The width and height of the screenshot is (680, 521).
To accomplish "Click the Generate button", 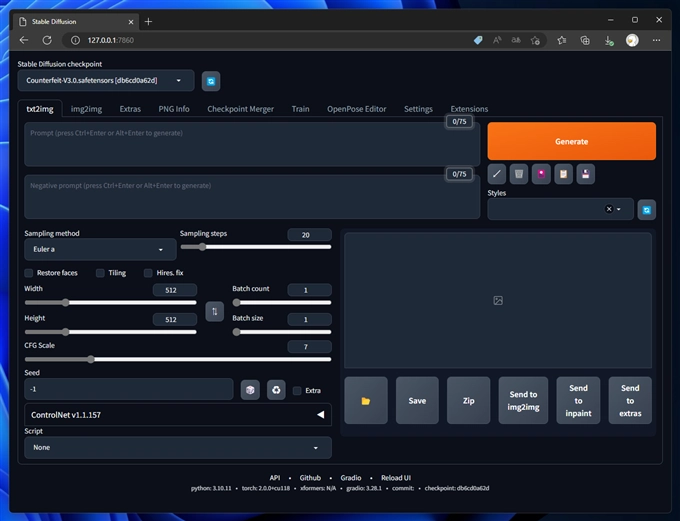I will [572, 141].
